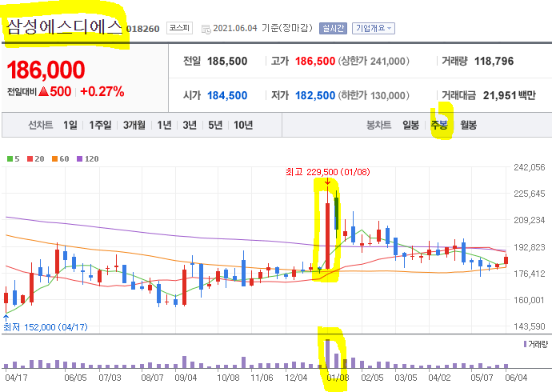Screen dimensions: 552x392
Task: Click the tall red candle at 01/08
Action: click(328, 236)
